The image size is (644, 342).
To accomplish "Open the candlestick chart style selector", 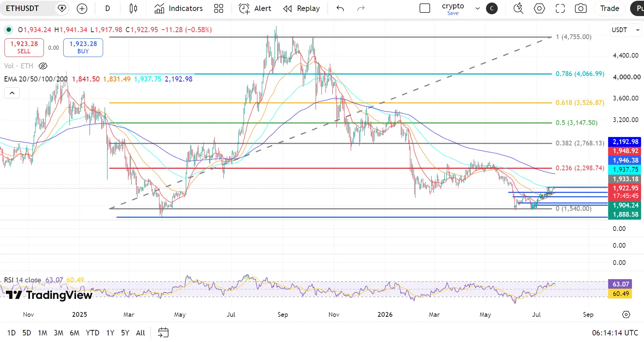I will (133, 8).
